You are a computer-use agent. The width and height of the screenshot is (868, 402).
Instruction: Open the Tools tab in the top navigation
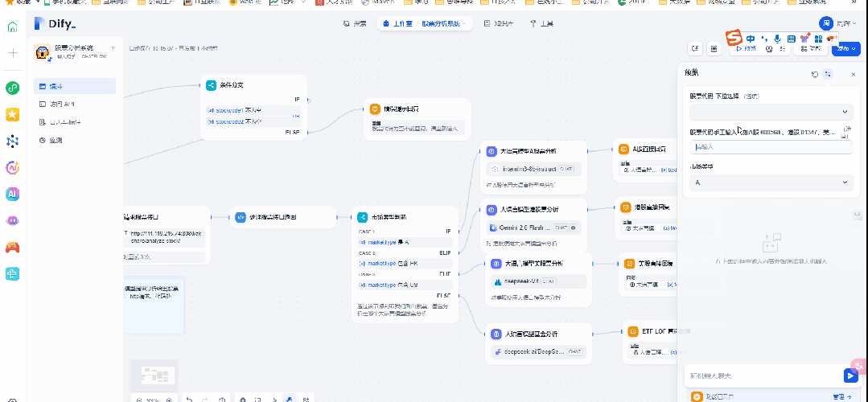coord(546,24)
